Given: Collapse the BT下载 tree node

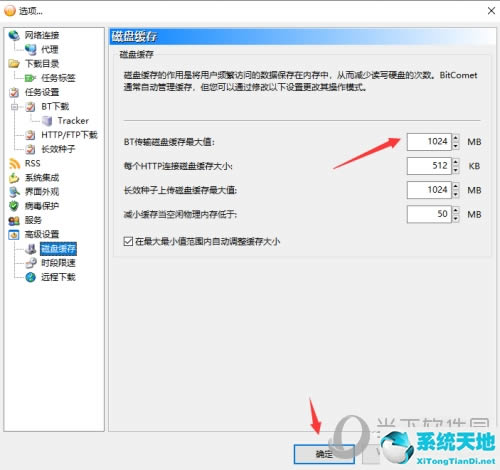Looking at the screenshot, I should 14,107.
